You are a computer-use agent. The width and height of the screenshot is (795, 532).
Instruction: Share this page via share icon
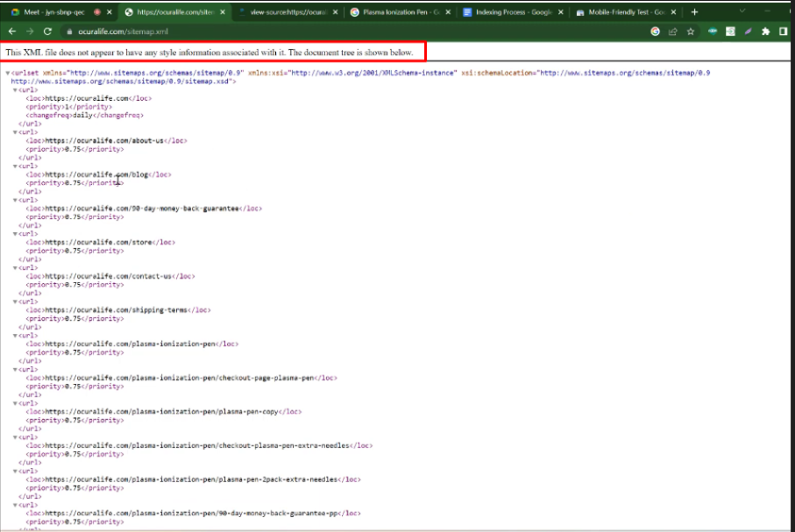coord(673,32)
